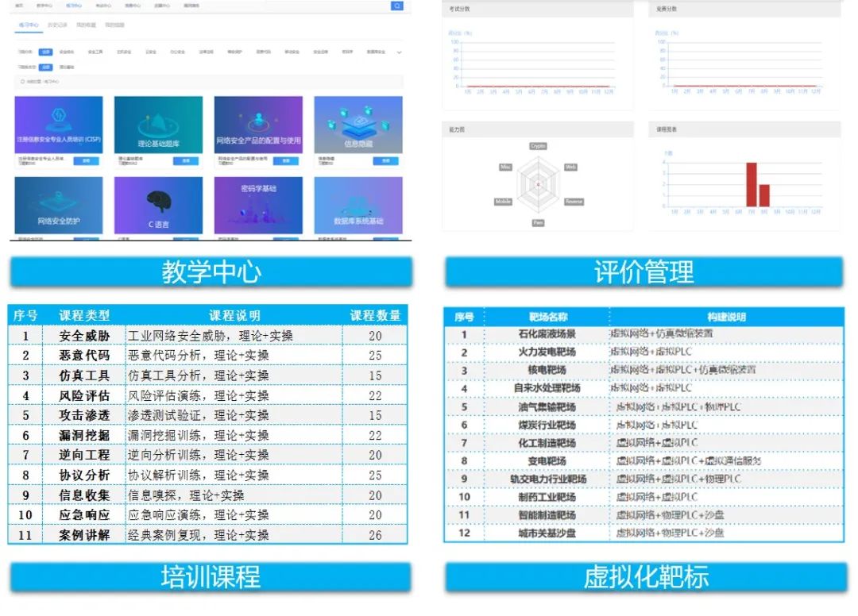Open the CISP training course thumbnail
The height and width of the screenshot is (616, 858).
coord(59,125)
